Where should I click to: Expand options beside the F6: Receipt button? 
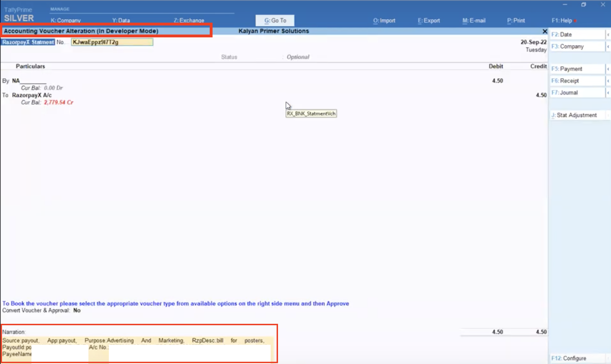(x=608, y=81)
